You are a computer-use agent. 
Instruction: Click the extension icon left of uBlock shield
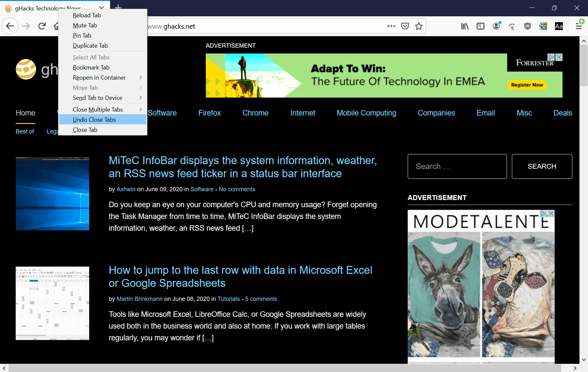[x=512, y=26]
